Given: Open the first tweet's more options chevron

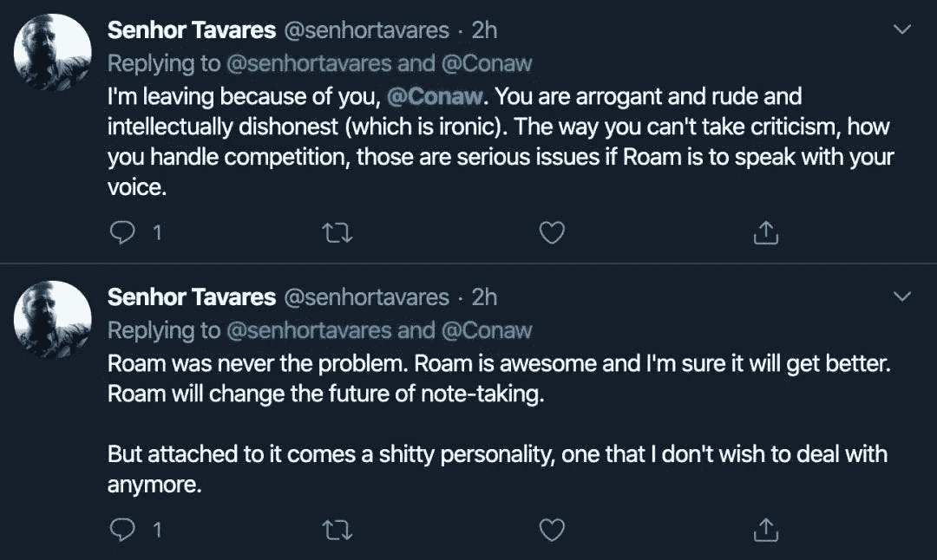Looking at the screenshot, I should (x=902, y=30).
